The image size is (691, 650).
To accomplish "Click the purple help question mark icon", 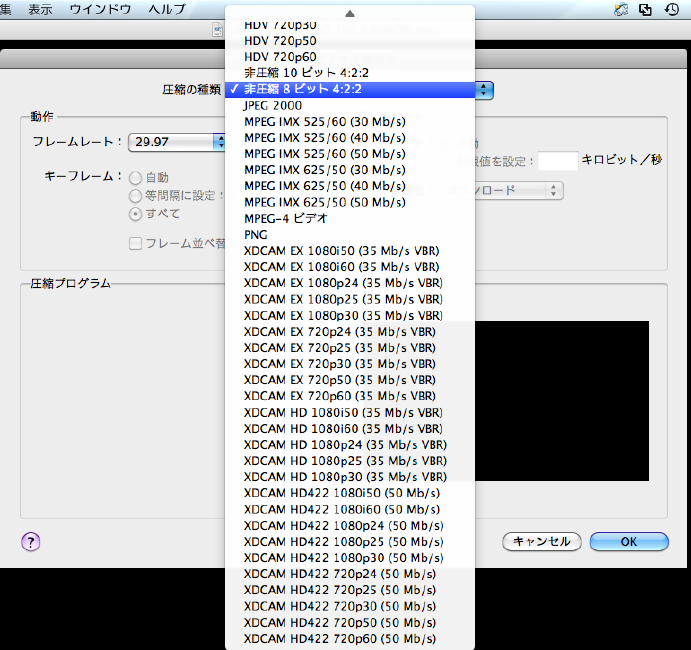I will point(31,541).
